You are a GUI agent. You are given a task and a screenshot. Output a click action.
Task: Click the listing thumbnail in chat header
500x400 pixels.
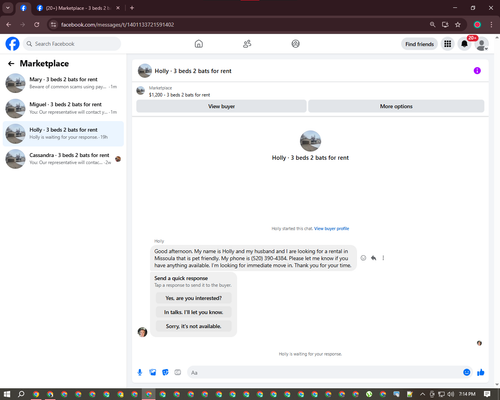tap(145, 71)
